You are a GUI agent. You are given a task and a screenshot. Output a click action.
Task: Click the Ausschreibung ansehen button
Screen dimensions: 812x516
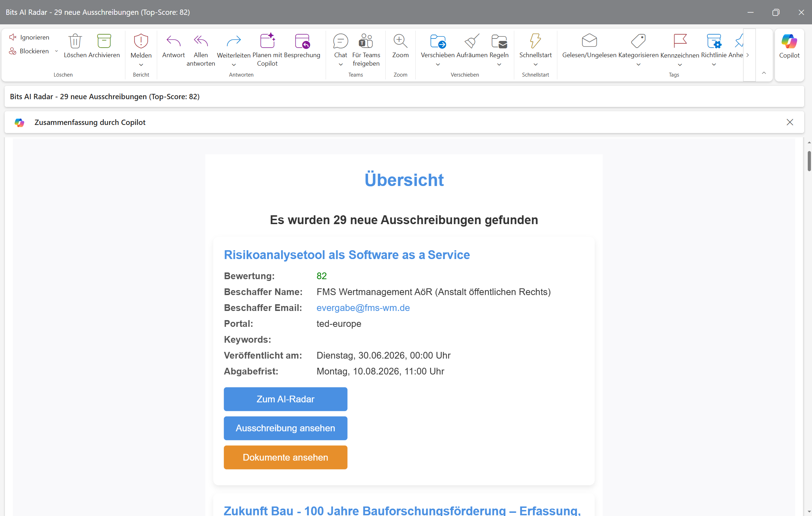(285, 428)
